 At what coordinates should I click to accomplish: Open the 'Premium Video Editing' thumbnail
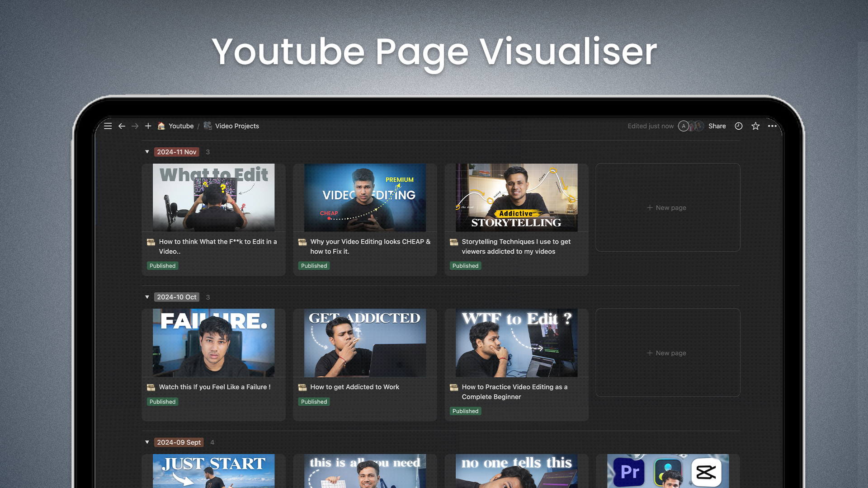click(x=365, y=197)
